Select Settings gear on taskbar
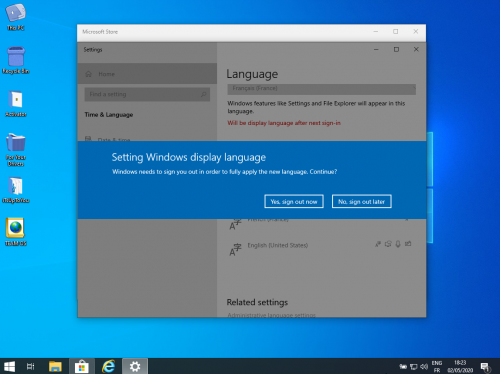Viewport: 500px width, 374px height. coord(135,366)
